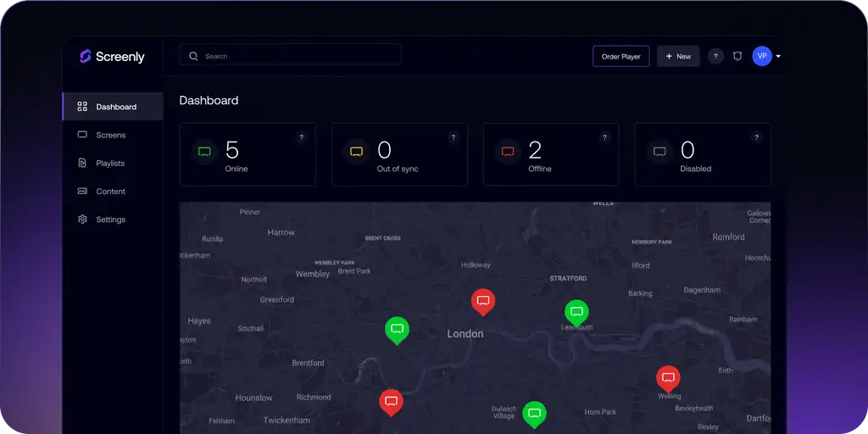Click the Hounslow label on map

coord(254,398)
